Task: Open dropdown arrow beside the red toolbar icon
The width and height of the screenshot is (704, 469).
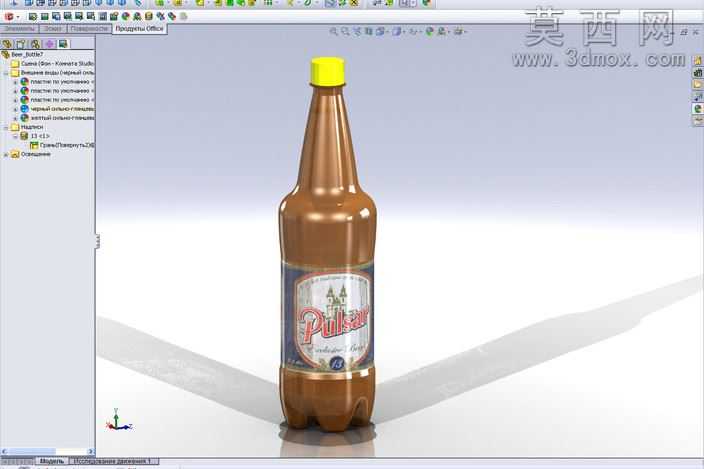Action: (18, 17)
